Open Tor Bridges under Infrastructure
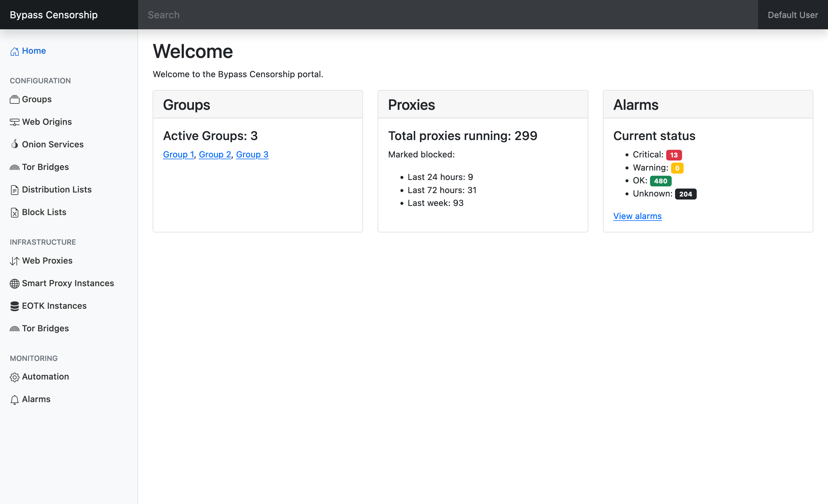 pyautogui.click(x=45, y=328)
